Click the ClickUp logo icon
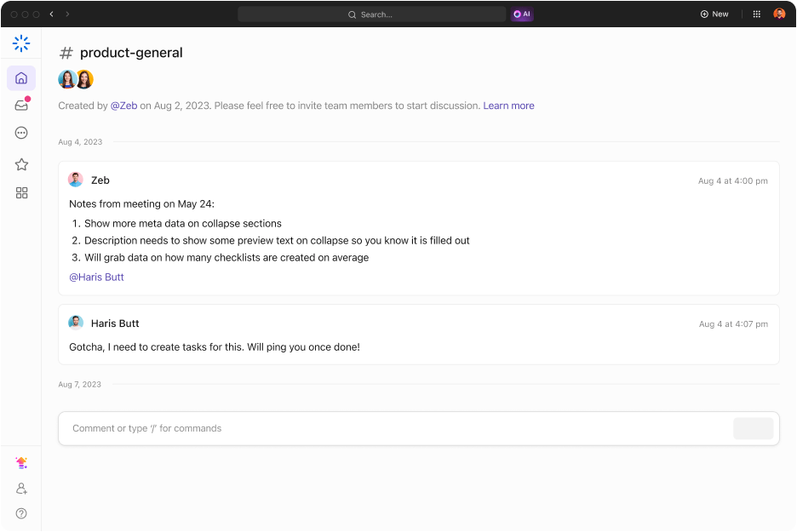The width and height of the screenshot is (797, 532). (21, 43)
